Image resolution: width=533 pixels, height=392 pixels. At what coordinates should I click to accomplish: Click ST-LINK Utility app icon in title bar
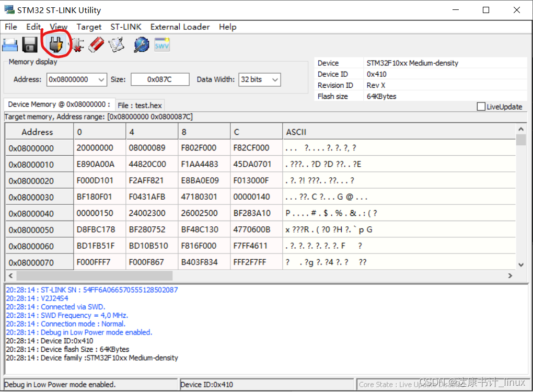pos(9,9)
